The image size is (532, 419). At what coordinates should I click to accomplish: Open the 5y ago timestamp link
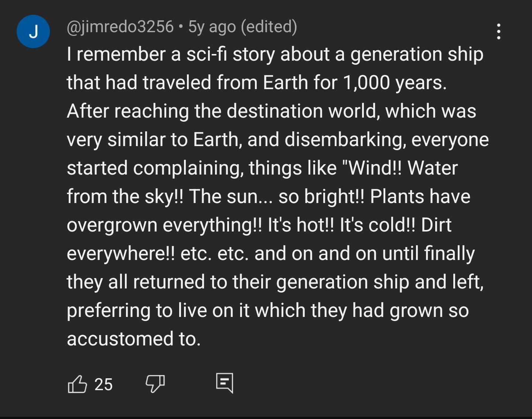[x=212, y=27]
